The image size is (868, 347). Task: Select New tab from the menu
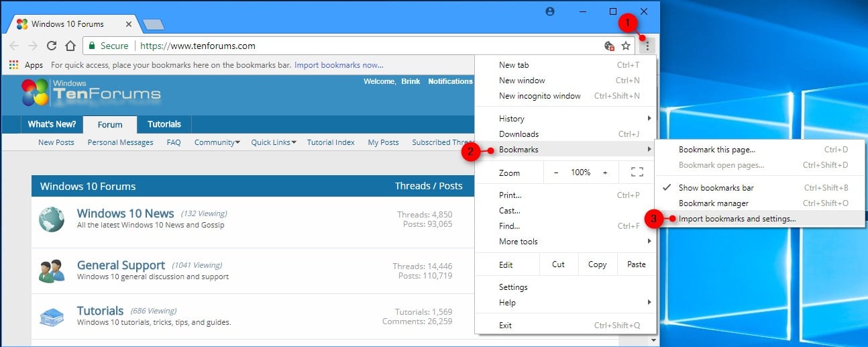565,65
